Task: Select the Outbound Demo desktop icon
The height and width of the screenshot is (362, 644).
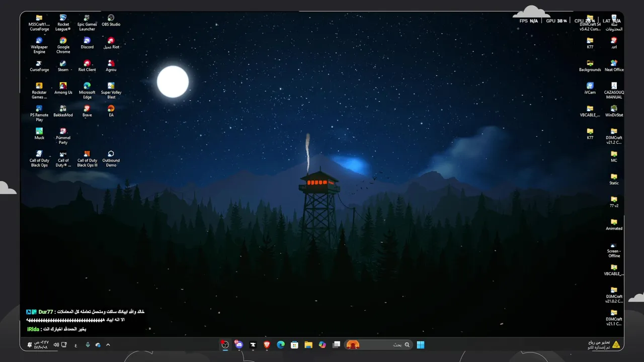Action: coord(111,159)
